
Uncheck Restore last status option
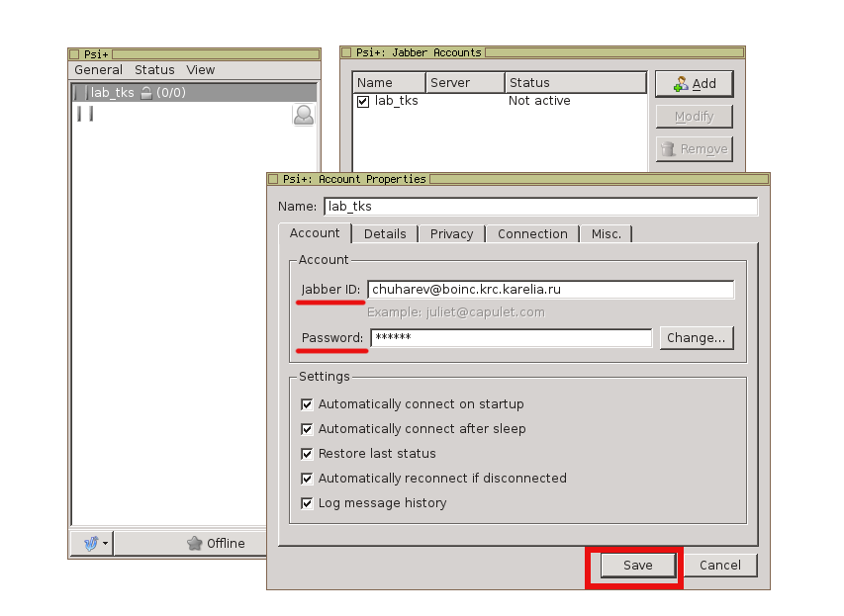coord(307,454)
